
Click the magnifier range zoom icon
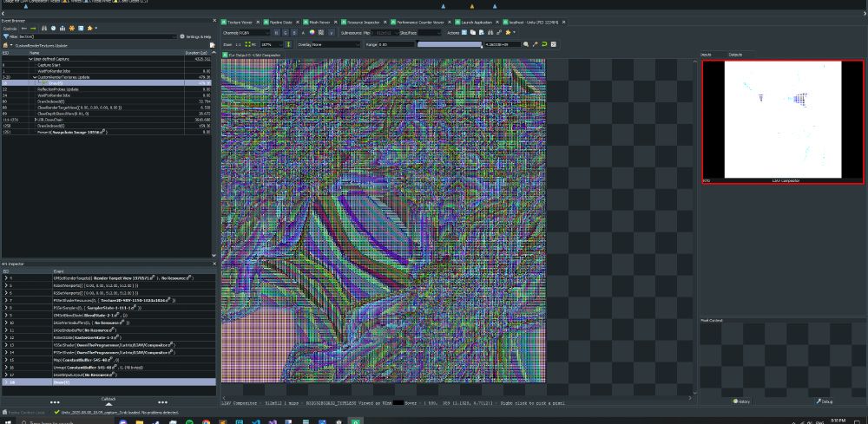(527, 44)
